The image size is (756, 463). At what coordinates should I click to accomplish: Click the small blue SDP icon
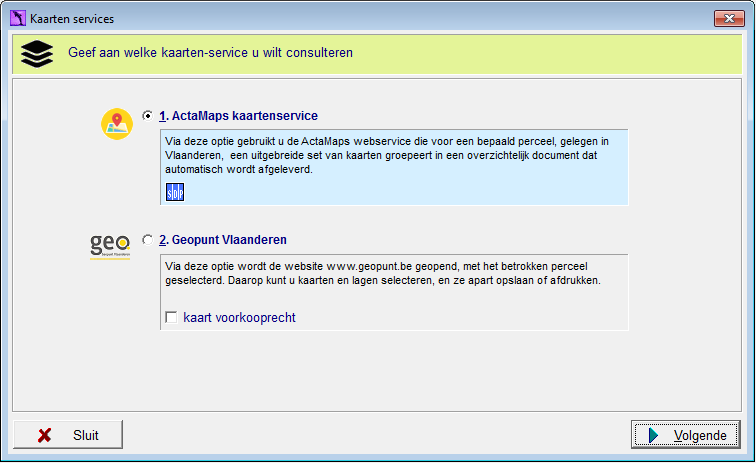[x=175, y=192]
